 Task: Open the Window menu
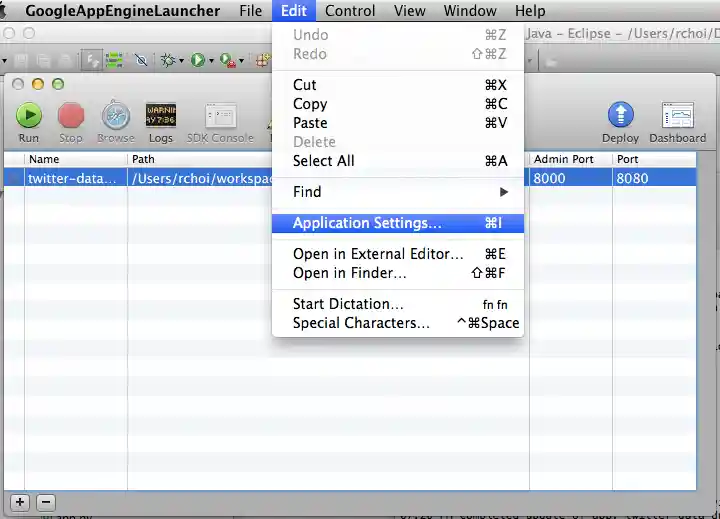coord(469,11)
